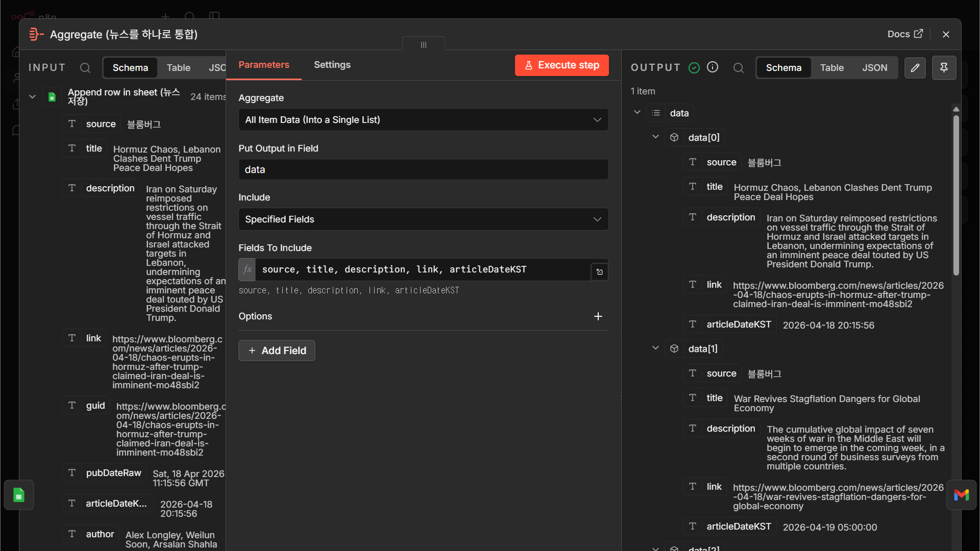The width and height of the screenshot is (980, 551).
Task: Click the Put Output in Field input
Action: point(423,169)
